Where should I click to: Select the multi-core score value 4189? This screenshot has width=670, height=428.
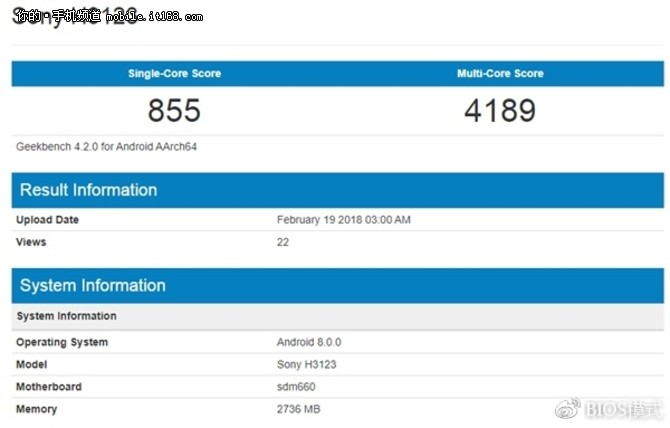tap(500, 110)
